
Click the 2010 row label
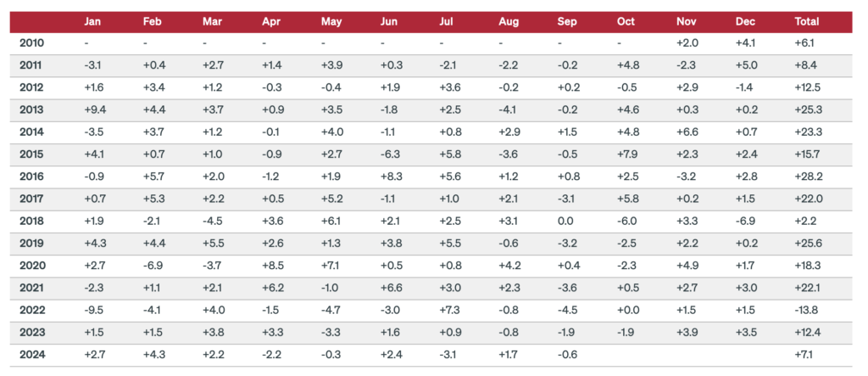click(x=31, y=42)
